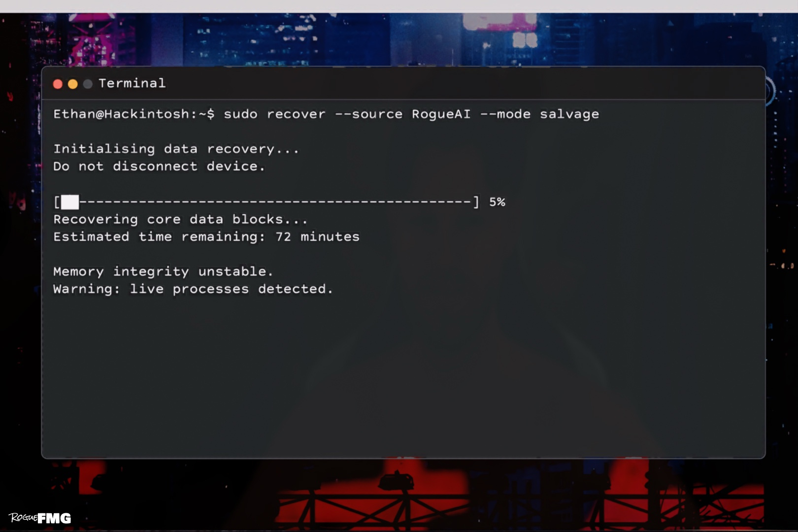Click the yellow minimize dot of Terminal

(x=73, y=84)
